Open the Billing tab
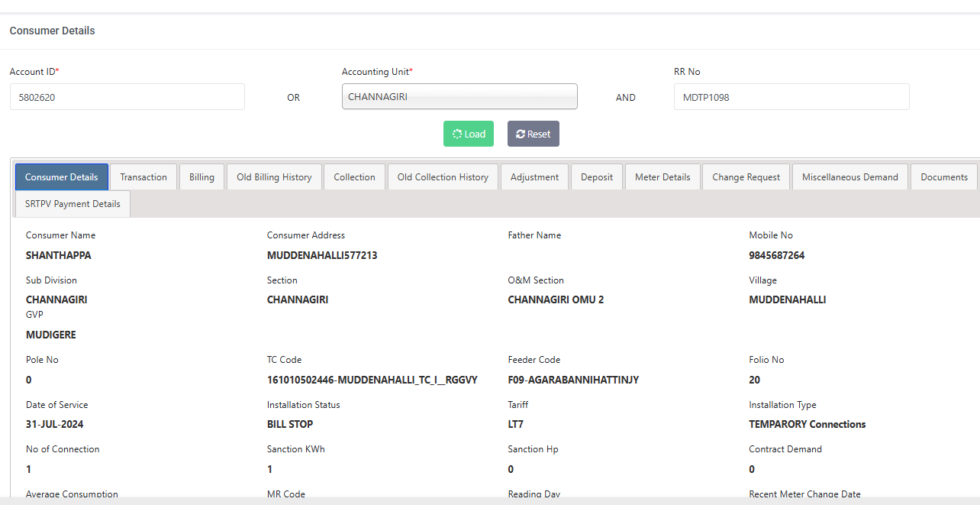980x505 pixels. click(201, 177)
